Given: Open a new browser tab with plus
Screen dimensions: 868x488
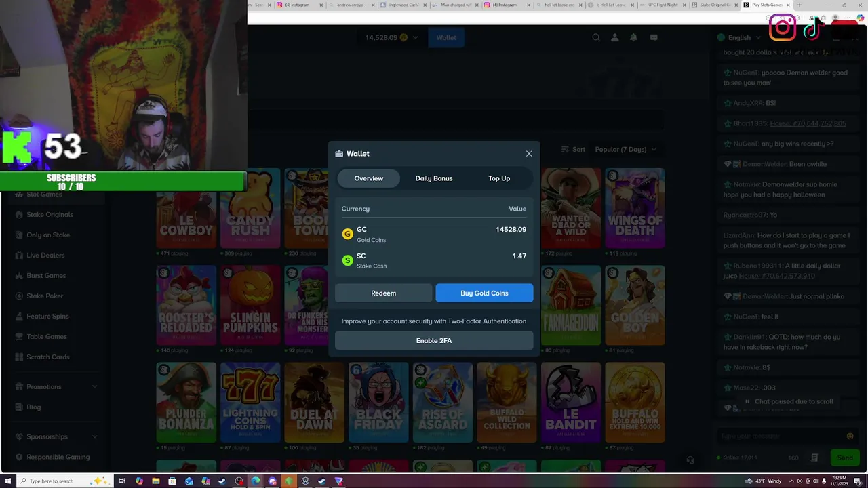Looking at the screenshot, I should tap(799, 5).
